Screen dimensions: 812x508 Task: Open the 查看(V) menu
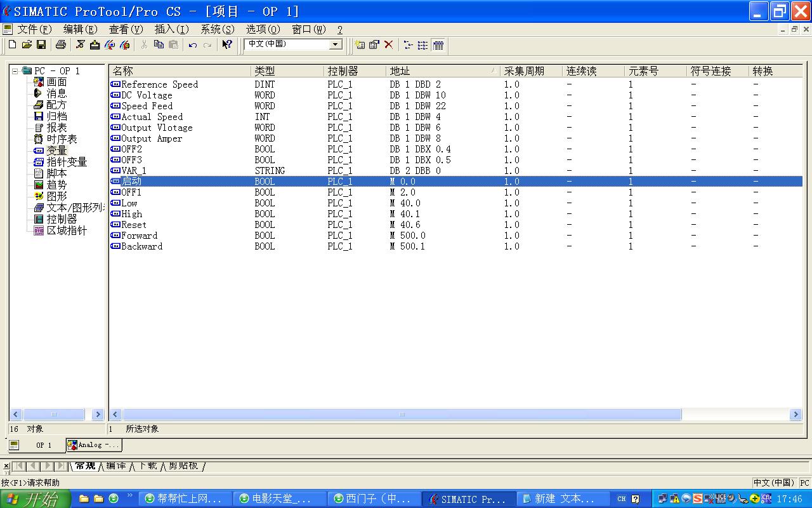126,29
